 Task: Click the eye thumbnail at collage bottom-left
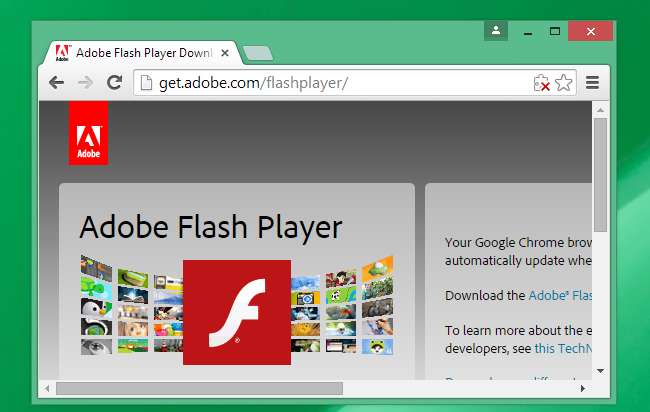[96, 347]
